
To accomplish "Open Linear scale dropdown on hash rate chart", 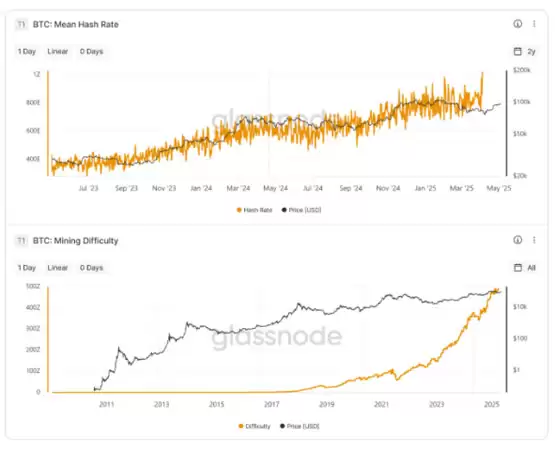I will pyautogui.click(x=58, y=51).
